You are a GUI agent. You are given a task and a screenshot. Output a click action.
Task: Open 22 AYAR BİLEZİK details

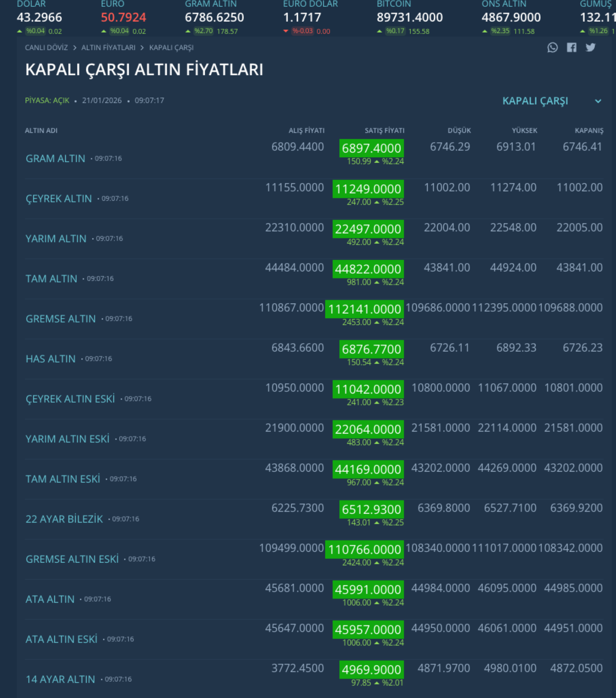64,519
